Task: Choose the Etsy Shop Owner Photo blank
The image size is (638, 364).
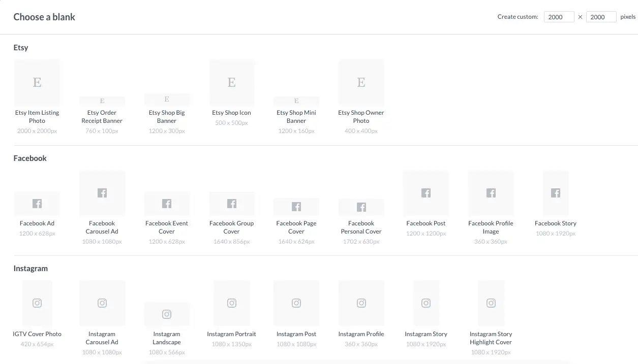Action: click(361, 82)
